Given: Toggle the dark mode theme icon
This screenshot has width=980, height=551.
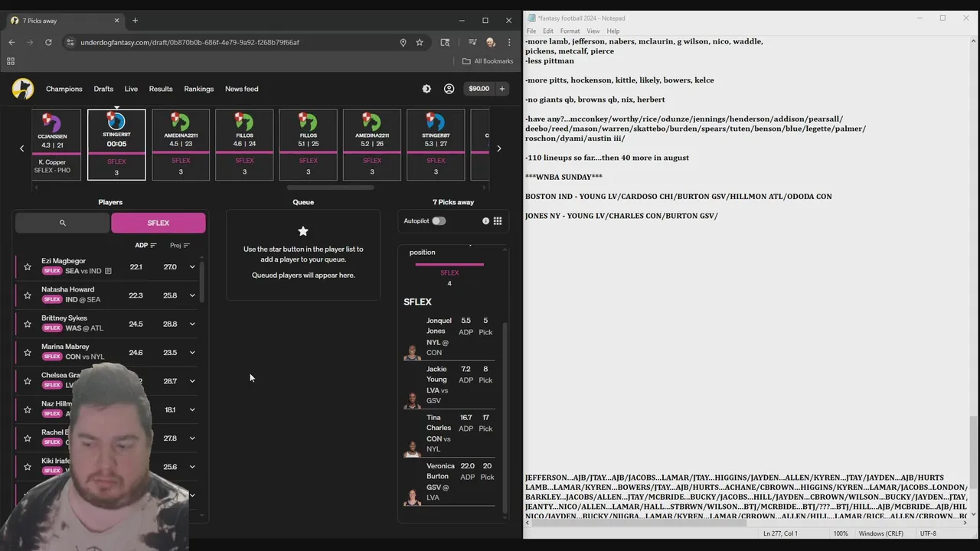Looking at the screenshot, I should [x=426, y=89].
